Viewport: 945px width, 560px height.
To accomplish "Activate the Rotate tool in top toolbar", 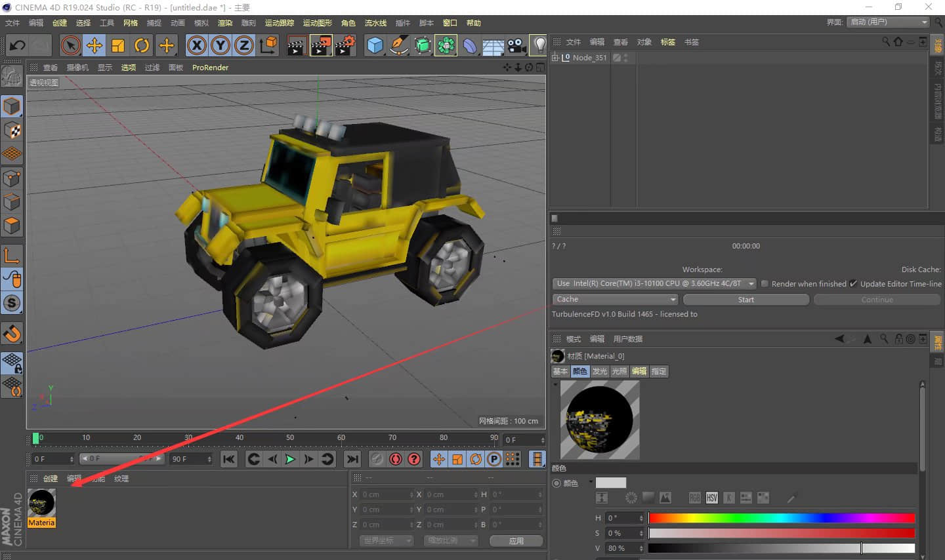I will pyautogui.click(x=142, y=45).
